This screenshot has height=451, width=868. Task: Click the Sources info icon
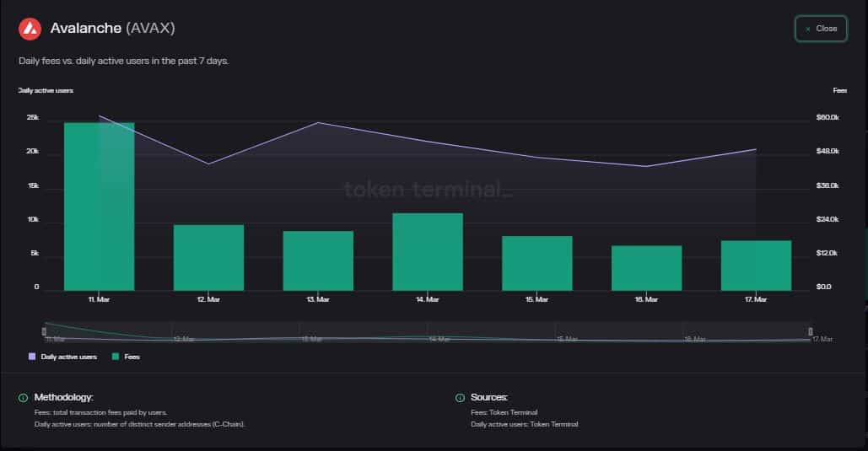[x=460, y=398]
